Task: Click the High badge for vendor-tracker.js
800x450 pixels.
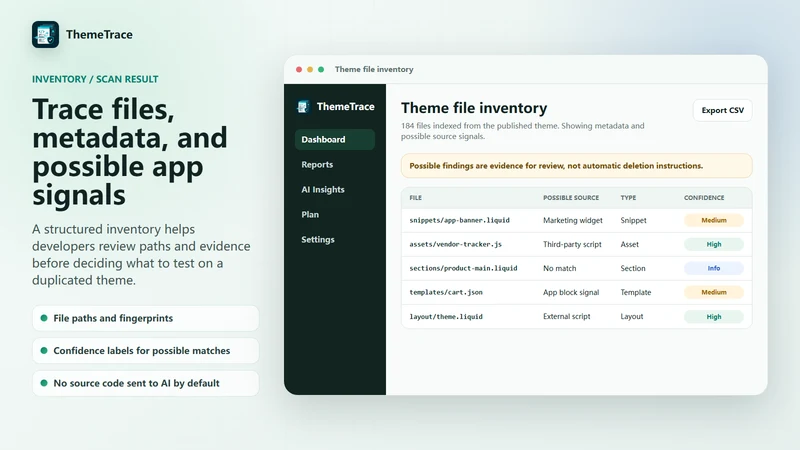Action: coord(714,244)
